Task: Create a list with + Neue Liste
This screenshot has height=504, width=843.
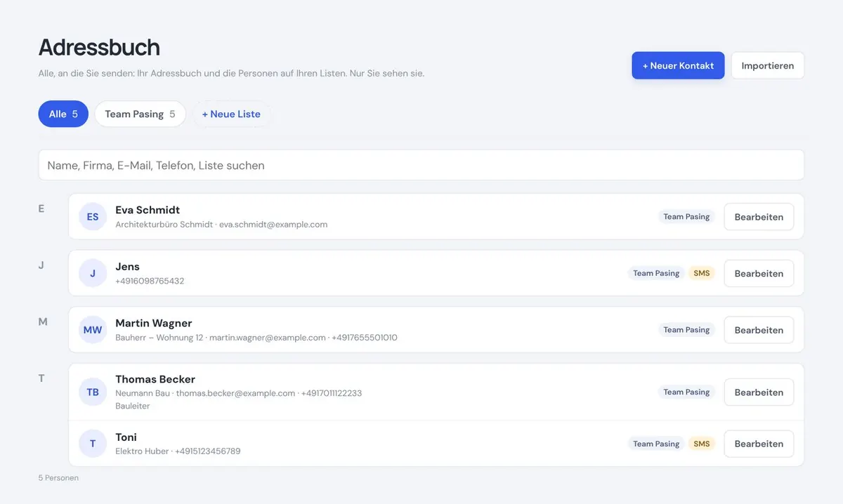Action: pyautogui.click(x=231, y=114)
